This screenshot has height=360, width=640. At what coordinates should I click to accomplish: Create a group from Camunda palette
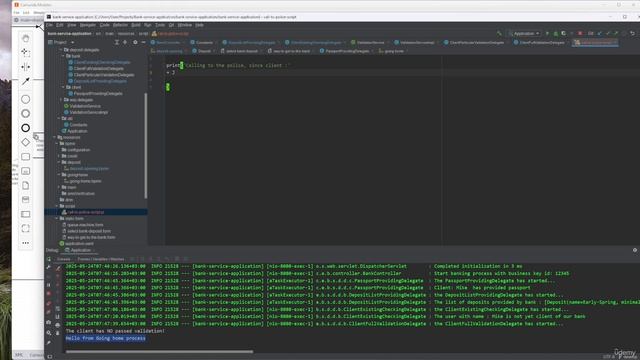[x=26, y=228]
